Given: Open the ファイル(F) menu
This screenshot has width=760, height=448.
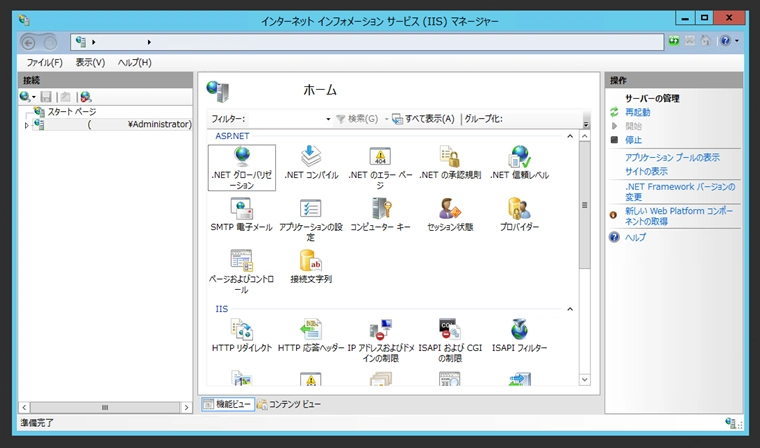Looking at the screenshot, I should [x=45, y=63].
